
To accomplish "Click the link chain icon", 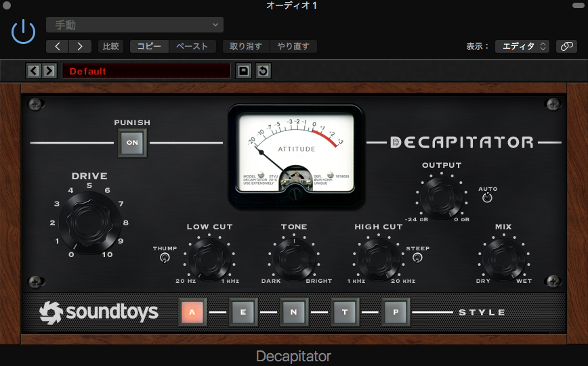I will (x=566, y=47).
